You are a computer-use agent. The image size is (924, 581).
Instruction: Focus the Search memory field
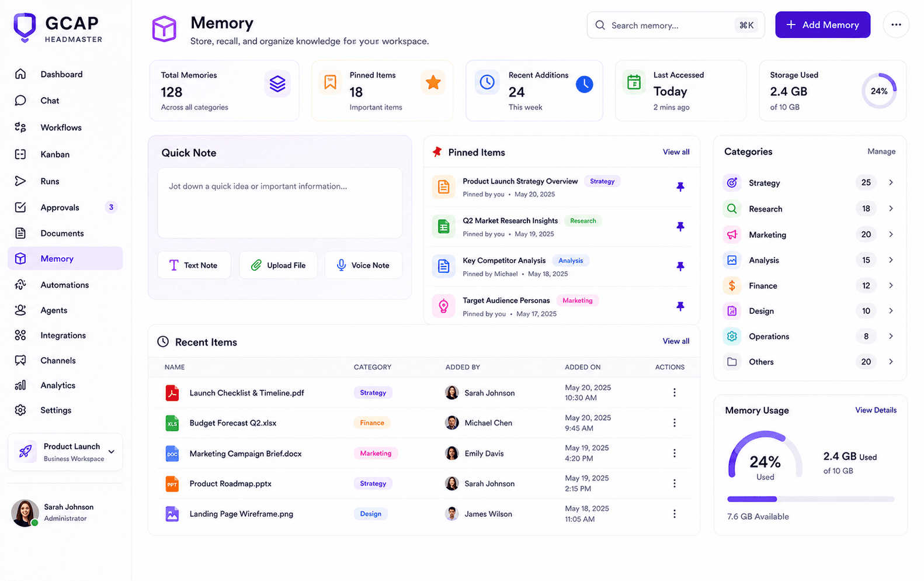coord(675,25)
